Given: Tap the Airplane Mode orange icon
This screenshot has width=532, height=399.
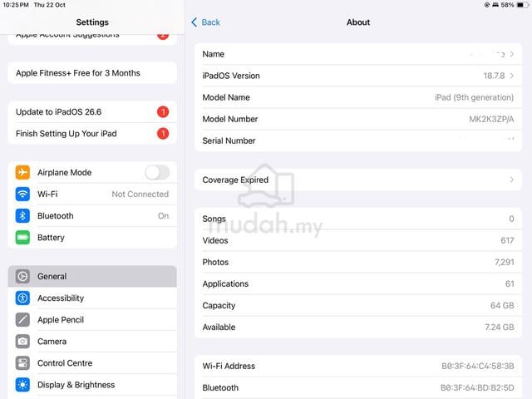Looking at the screenshot, I should [x=22, y=172].
